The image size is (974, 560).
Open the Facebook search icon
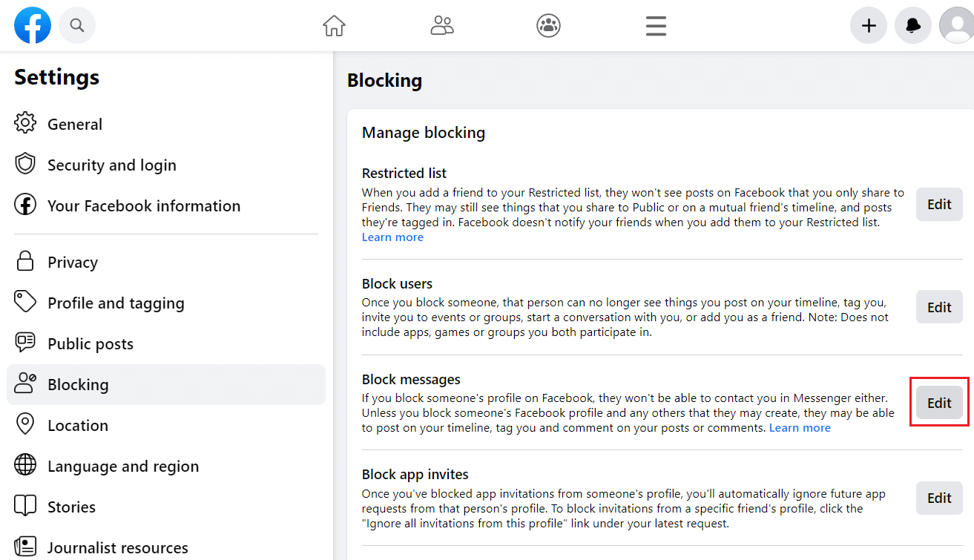coord(77,26)
